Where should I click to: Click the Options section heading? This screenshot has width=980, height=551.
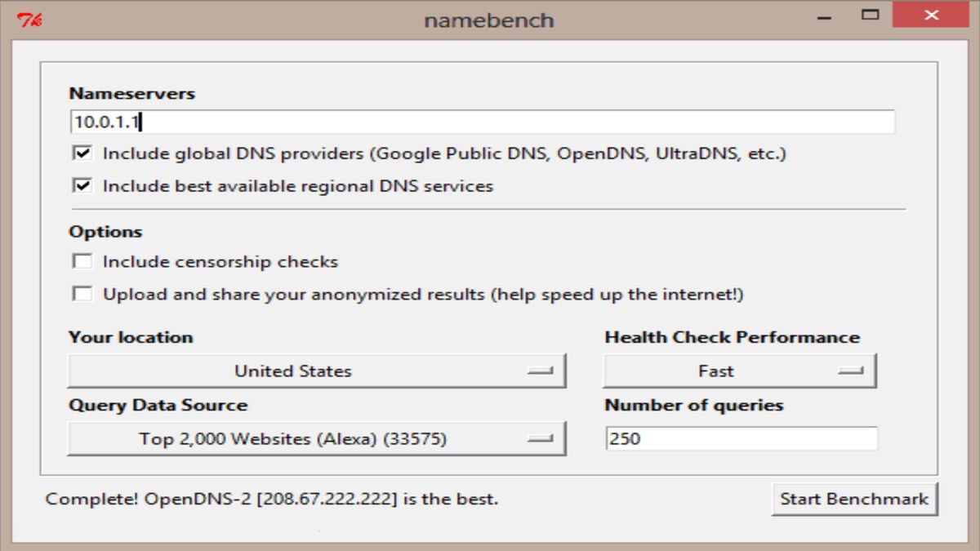(105, 232)
